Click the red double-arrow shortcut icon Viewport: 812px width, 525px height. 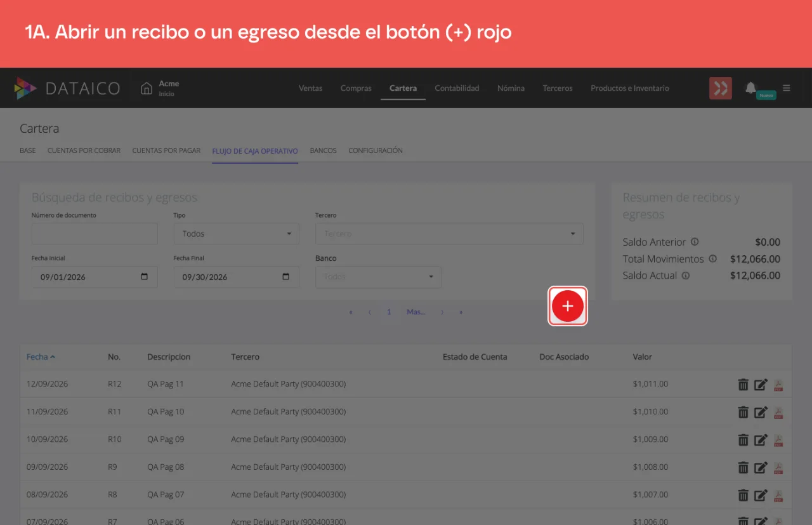click(721, 88)
